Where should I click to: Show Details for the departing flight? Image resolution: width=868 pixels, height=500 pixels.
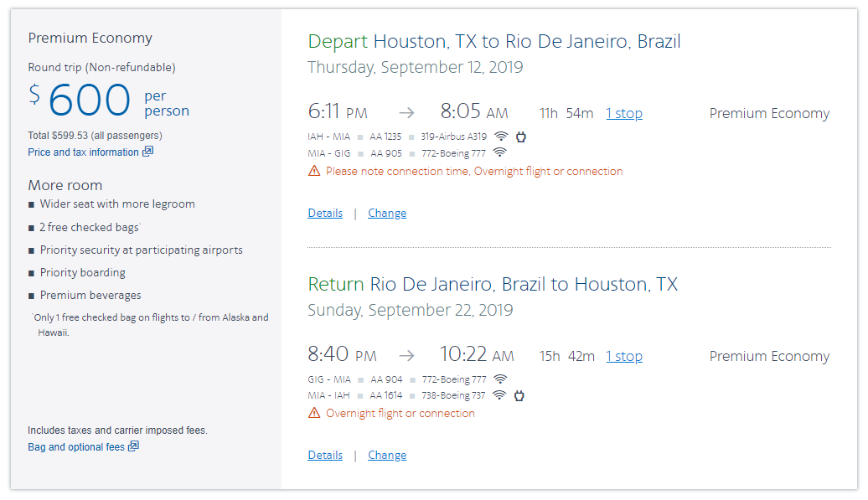pos(325,213)
